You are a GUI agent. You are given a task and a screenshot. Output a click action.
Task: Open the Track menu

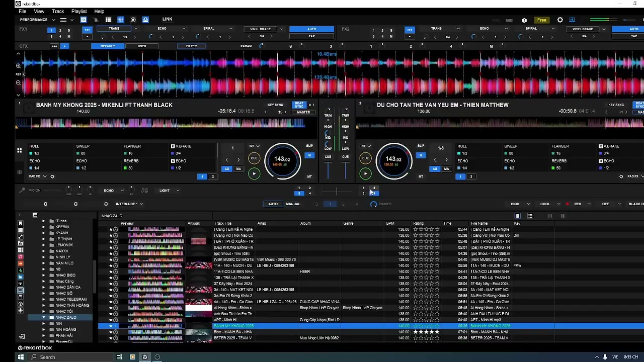click(x=58, y=12)
